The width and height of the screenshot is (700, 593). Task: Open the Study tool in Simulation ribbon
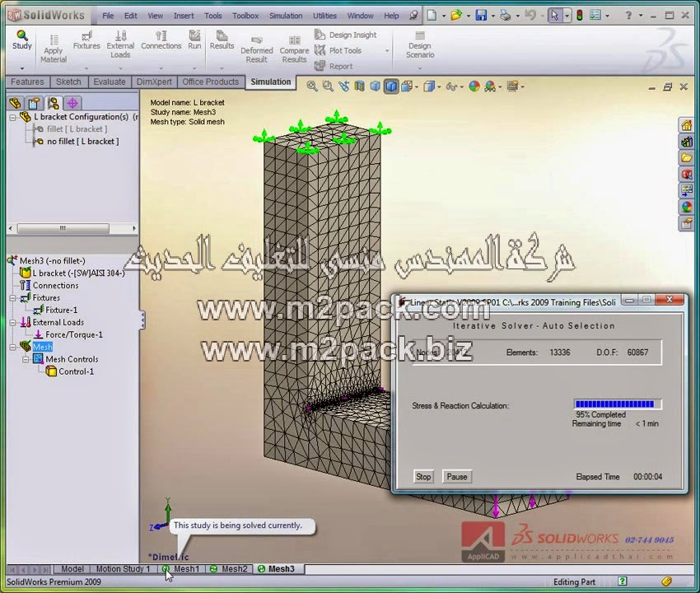click(x=22, y=40)
